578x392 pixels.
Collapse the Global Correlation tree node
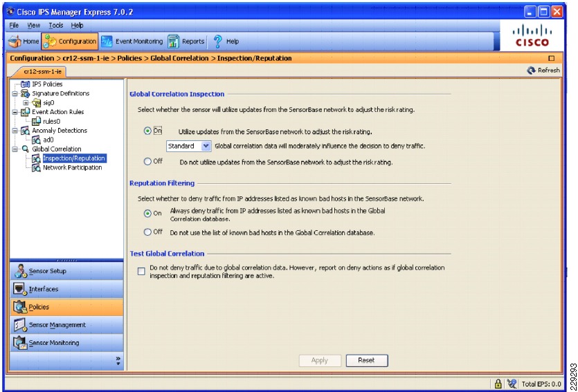coord(15,149)
